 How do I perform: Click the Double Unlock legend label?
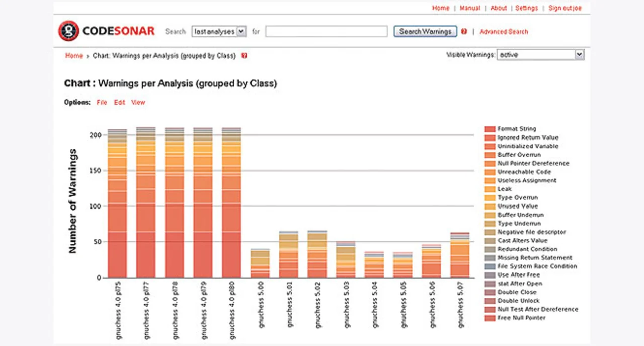(x=518, y=301)
